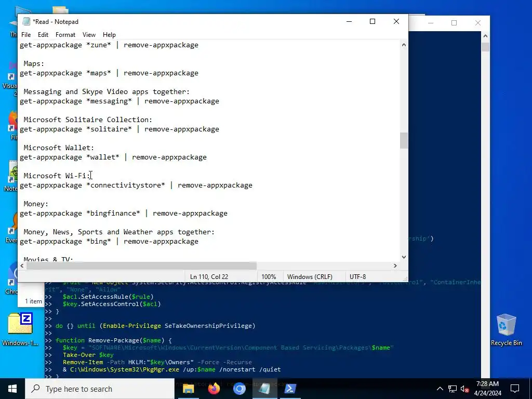Viewport: 532px width, 399px height.
Task: Click the '*solitaire*' command line
Action: pos(119,129)
